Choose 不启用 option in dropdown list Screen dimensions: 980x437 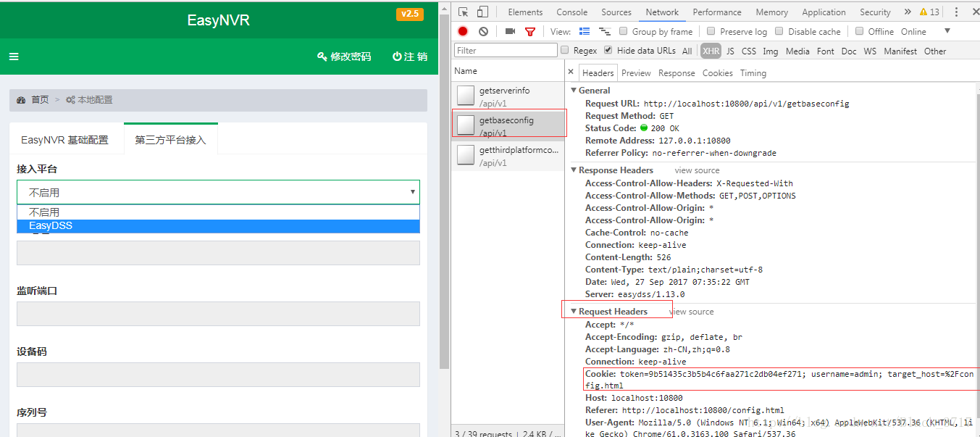coord(218,212)
